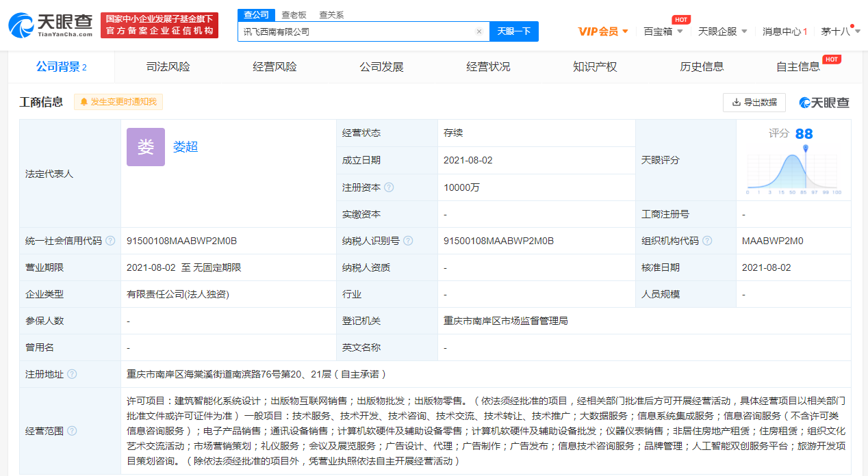Image resolution: width=868 pixels, height=476 pixels.
Task: Click help icon next to 注册资本
Action: (389, 187)
